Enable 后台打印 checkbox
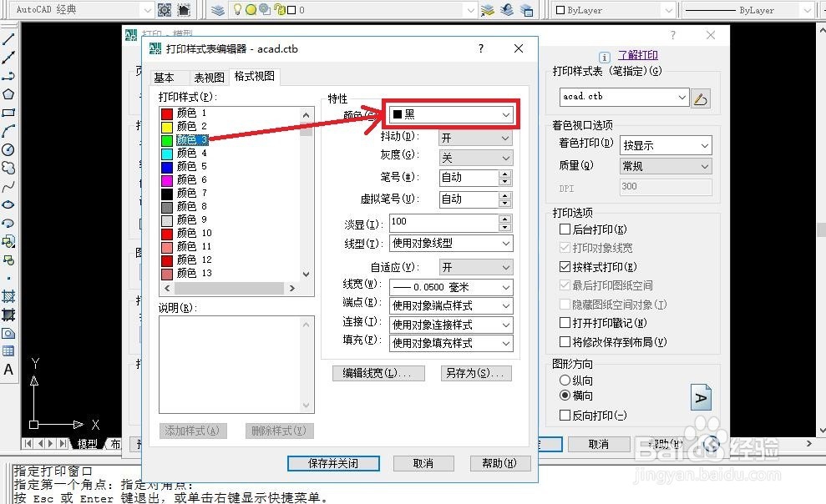This screenshot has height=504, width=826. pyautogui.click(x=565, y=229)
